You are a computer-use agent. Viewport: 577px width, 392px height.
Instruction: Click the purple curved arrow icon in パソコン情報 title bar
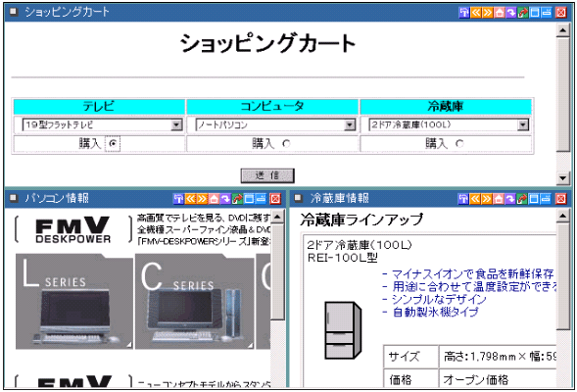225,199
